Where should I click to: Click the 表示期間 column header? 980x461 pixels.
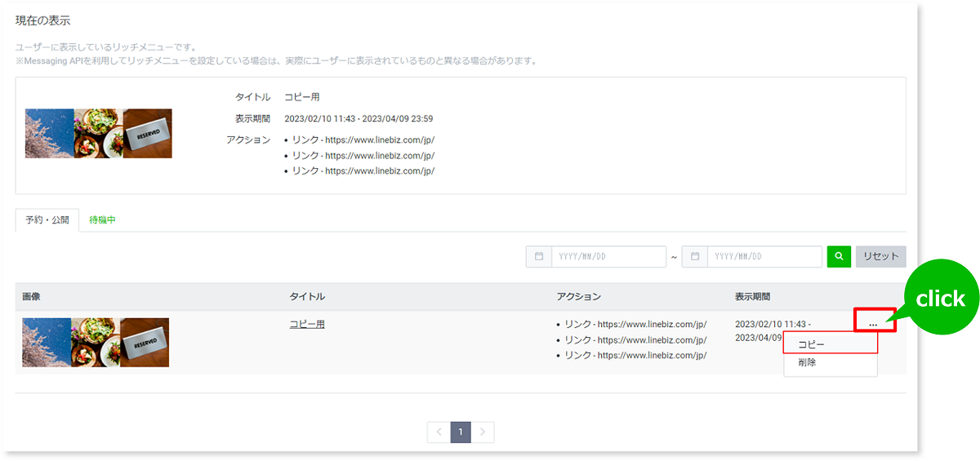pos(752,296)
